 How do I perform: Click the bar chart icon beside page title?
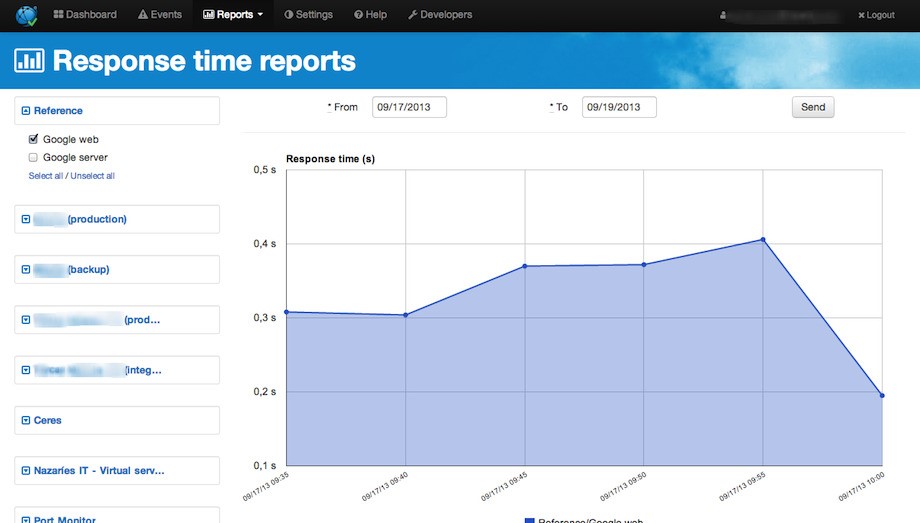coord(29,61)
